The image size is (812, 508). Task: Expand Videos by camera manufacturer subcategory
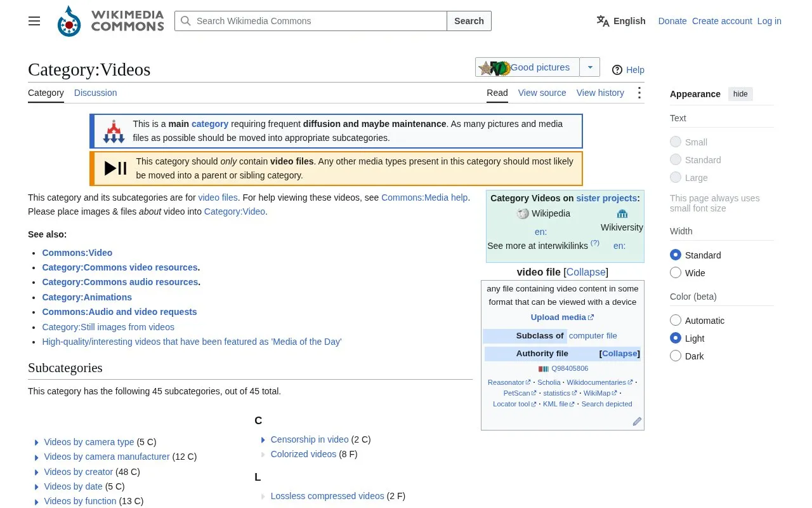point(37,457)
